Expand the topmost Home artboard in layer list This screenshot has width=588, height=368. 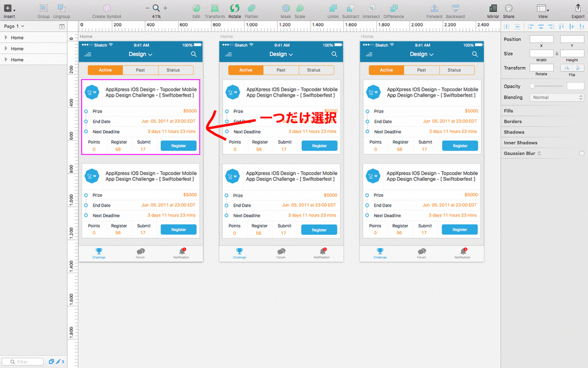[x=6, y=38]
